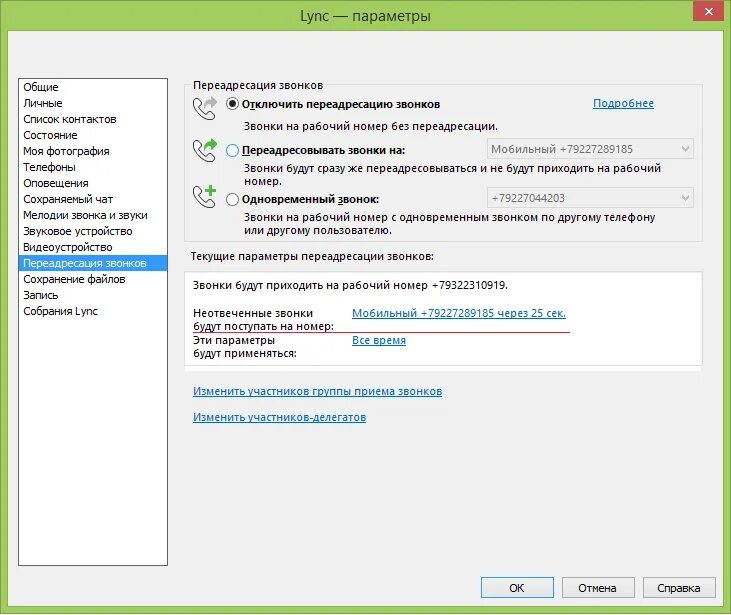Open the Мобильный +79227289185 forwarding dropdown

tap(590, 149)
